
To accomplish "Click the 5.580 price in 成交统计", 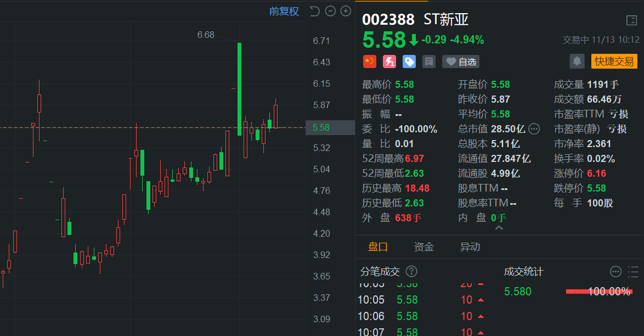I will [x=517, y=292].
